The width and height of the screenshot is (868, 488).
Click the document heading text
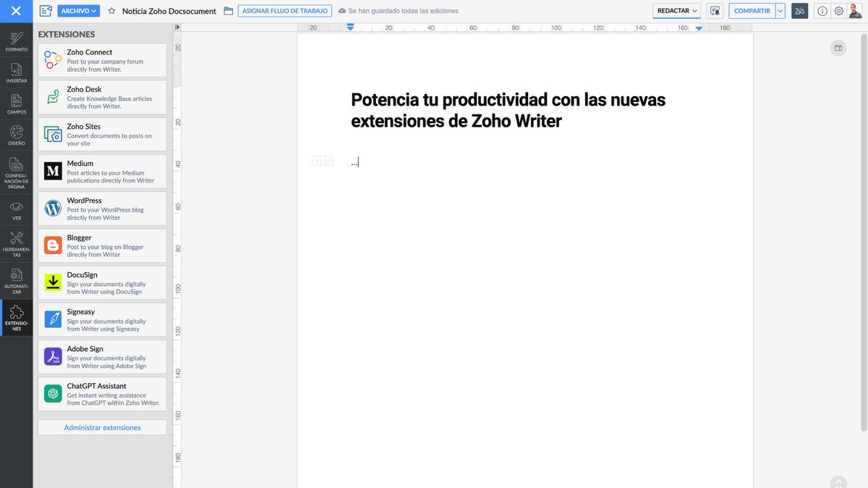click(x=508, y=110)
